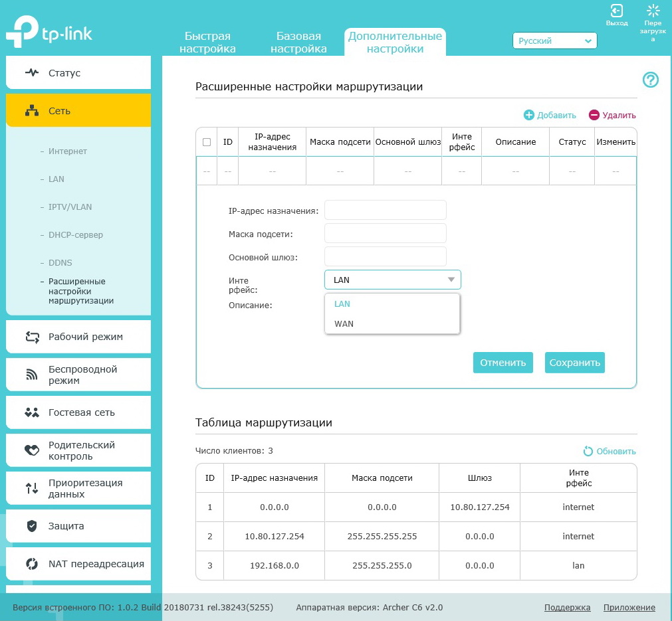Expand the language dropdown showing Русский
672x621 pixels.
pyautogui.click(x=554, y=41)
